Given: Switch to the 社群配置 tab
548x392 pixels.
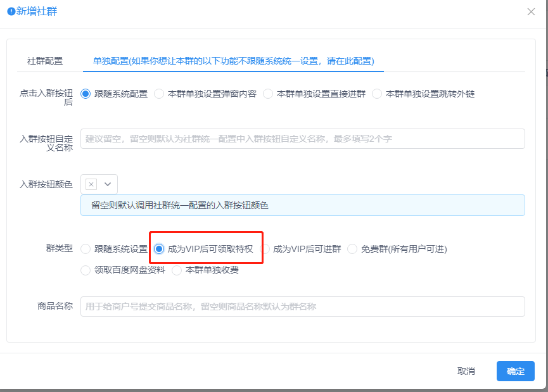Looking at the screenshot, I should tap(45, 61).
